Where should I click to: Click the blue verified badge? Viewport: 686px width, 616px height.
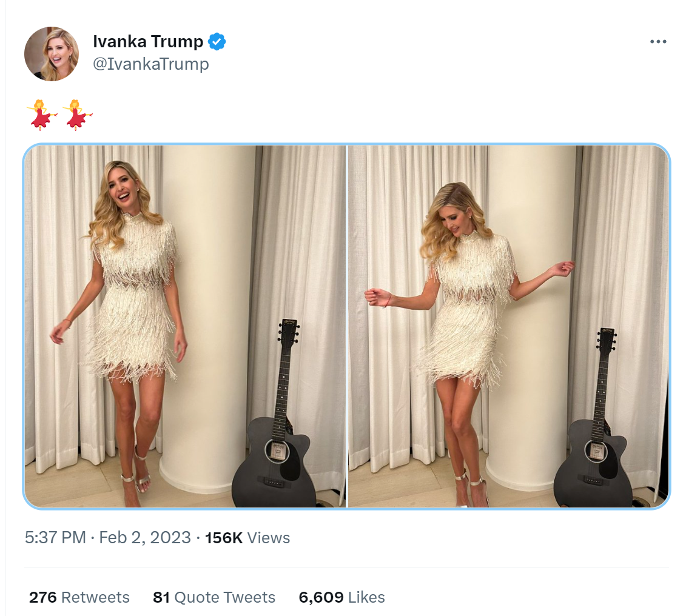point(217,42)
